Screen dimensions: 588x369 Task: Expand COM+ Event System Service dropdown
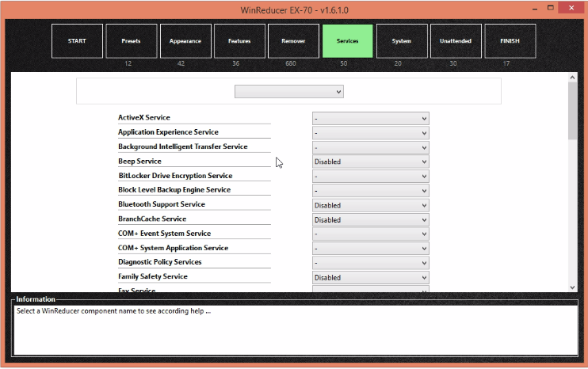tap(371, 234)
